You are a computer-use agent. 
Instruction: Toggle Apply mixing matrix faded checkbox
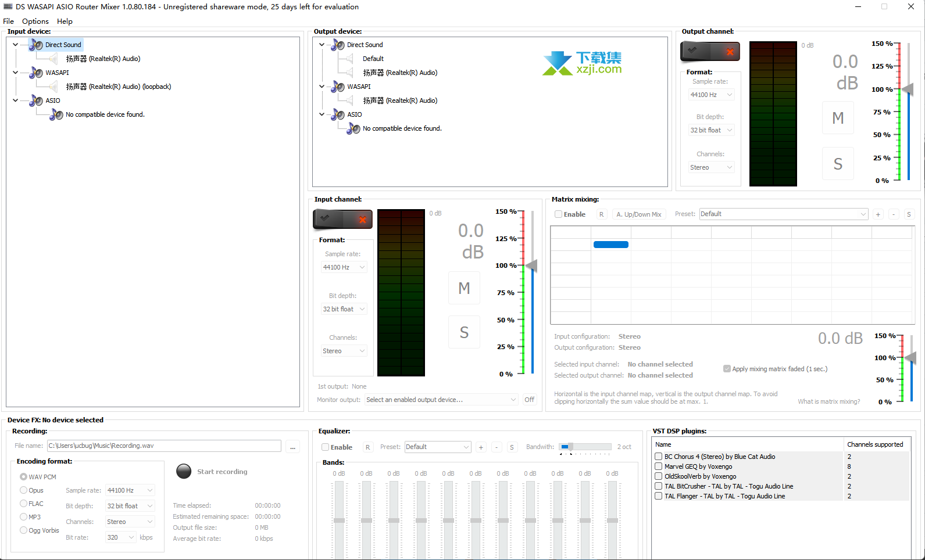727,369
